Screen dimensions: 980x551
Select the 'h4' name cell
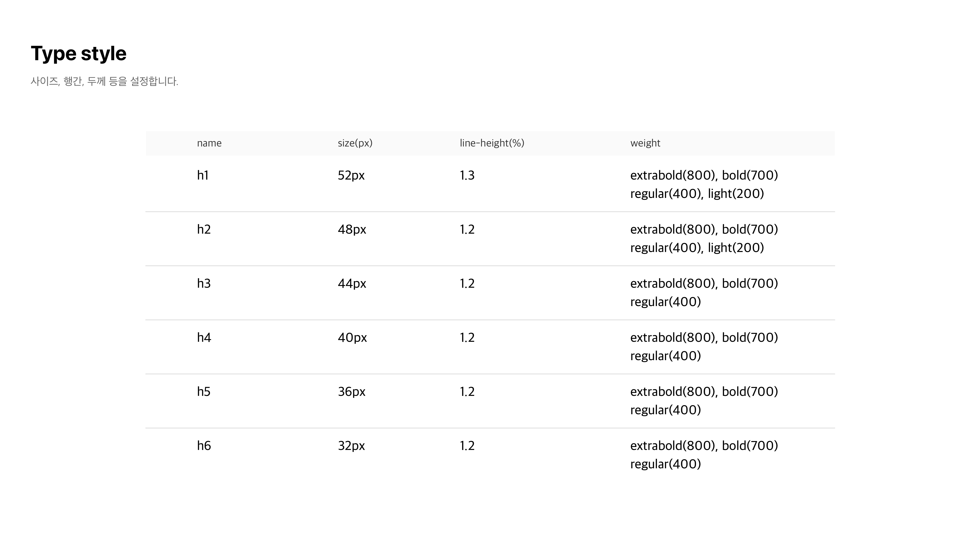coord(204,337)
